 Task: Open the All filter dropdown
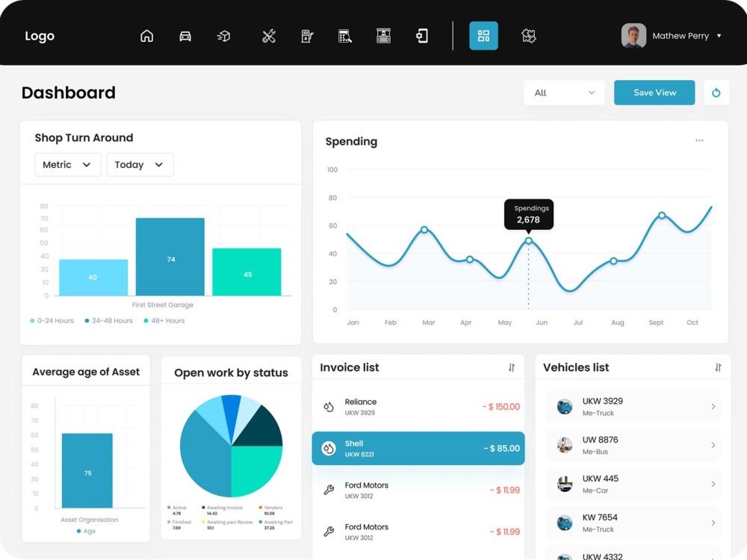click(564, 93)
